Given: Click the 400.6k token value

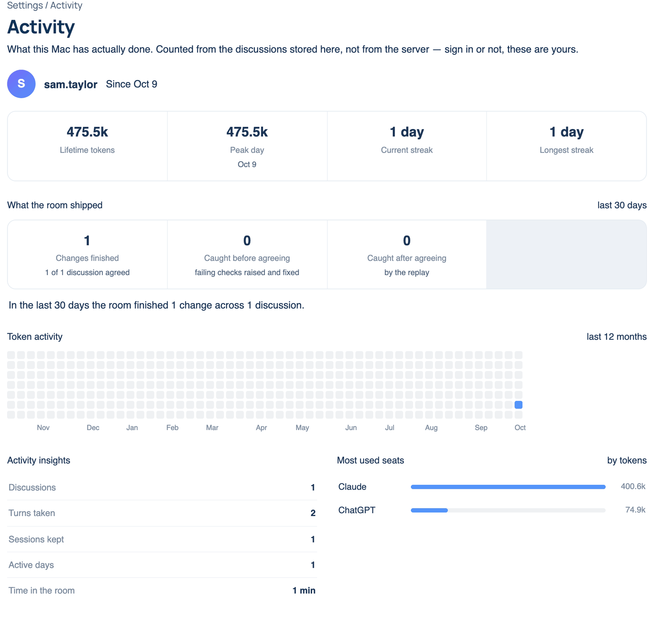Looking at the screenshot, I should pos(633,487).
